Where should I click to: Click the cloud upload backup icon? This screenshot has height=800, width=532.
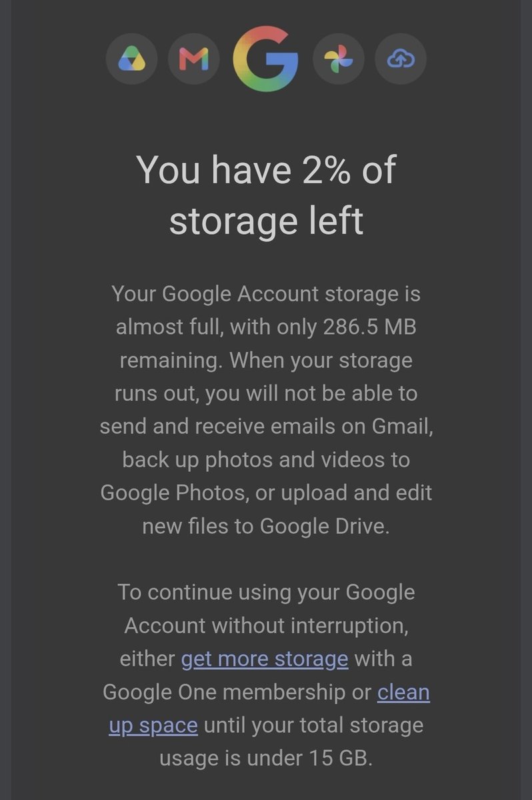(401, 61)
